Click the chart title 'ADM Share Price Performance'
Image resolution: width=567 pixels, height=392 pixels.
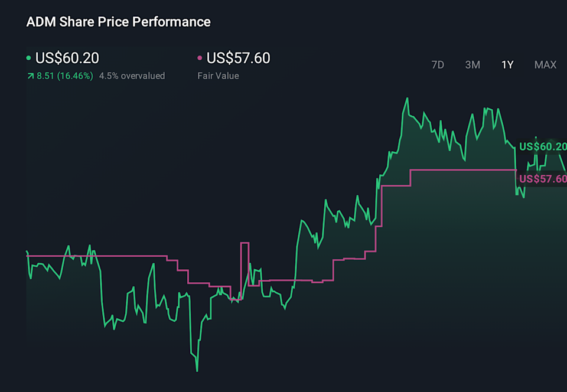coord(118,21)
